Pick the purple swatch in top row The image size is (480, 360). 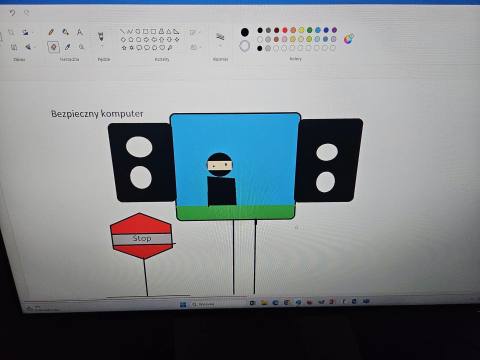[x=334, y=30]
